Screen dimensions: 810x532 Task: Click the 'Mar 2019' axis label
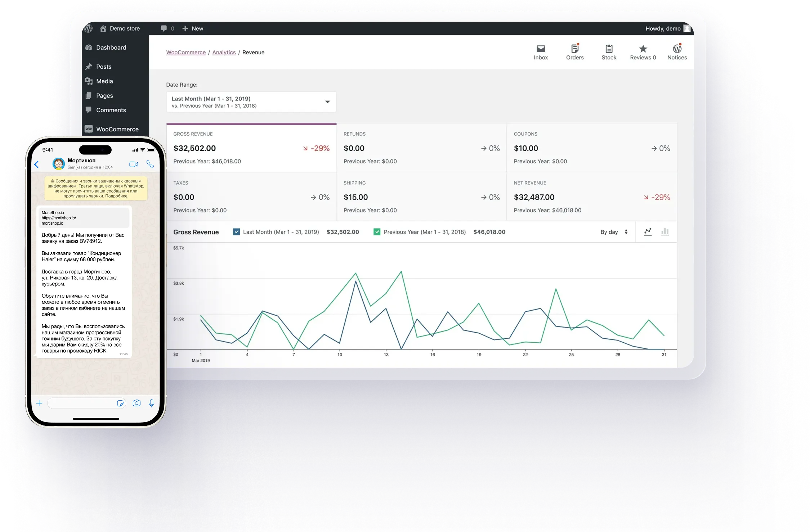coord(201,361)
